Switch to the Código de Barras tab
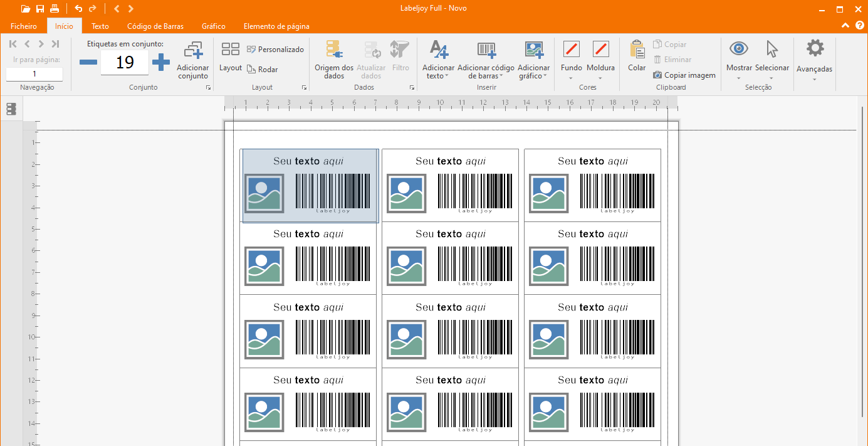868x446 pixels. tap(155, 26)
